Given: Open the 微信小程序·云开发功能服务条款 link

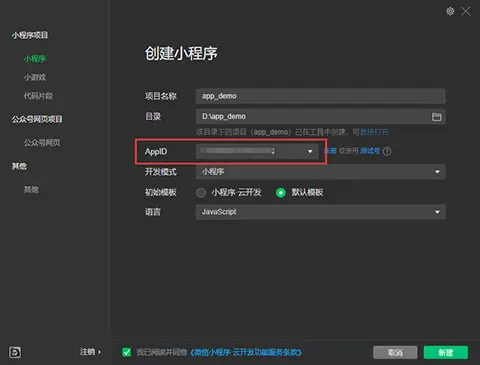Looking at the screenshot, I should 246,352.
